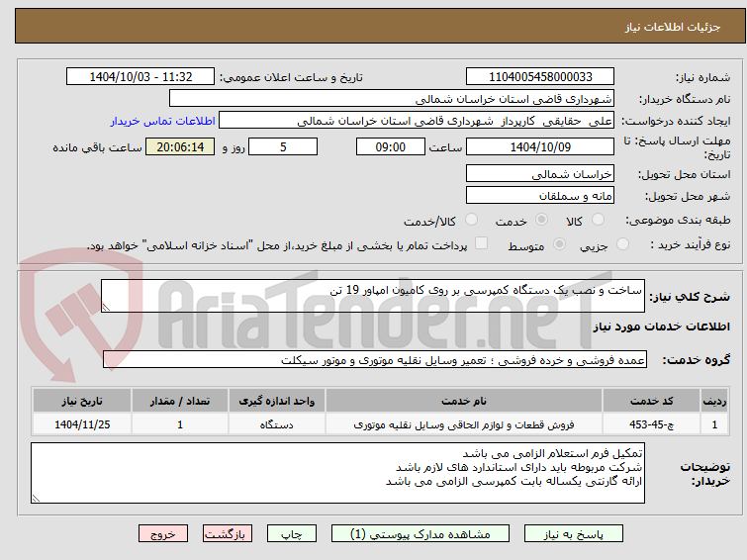This screenshot has width=747, height=560.
Task: Click the province field خراسان شمالی
Action: coord(540,173)
